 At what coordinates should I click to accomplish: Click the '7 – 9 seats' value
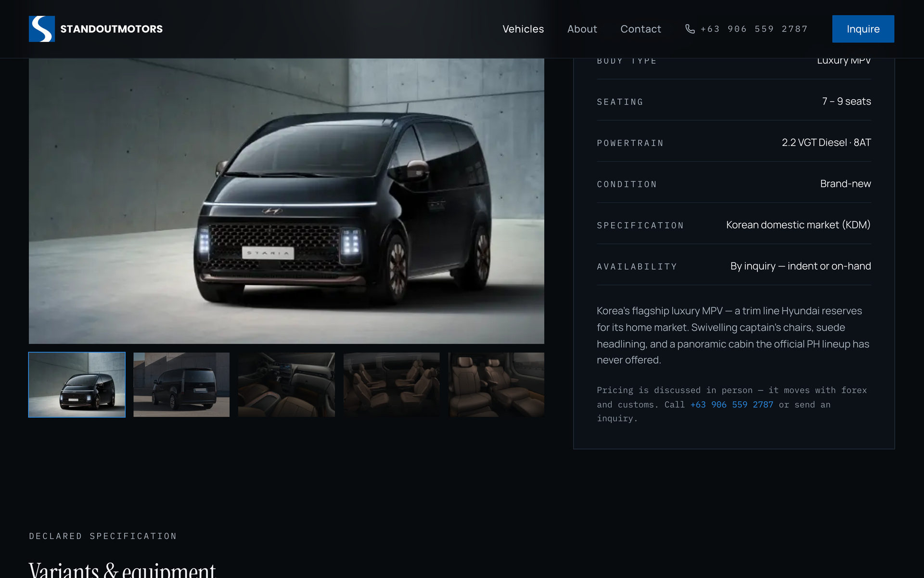click(x=846, y=101)
